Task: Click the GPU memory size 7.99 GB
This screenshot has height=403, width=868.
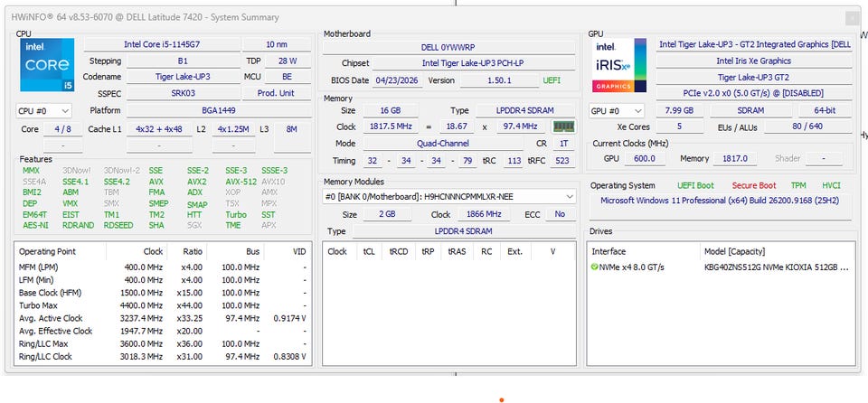Action: (x=679, y=111)
